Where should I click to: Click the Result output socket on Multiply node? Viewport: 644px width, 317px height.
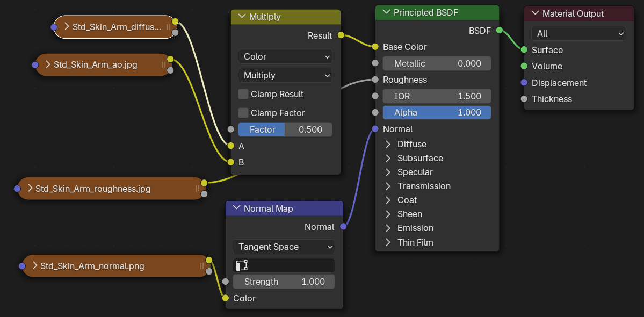coord(341,35)
